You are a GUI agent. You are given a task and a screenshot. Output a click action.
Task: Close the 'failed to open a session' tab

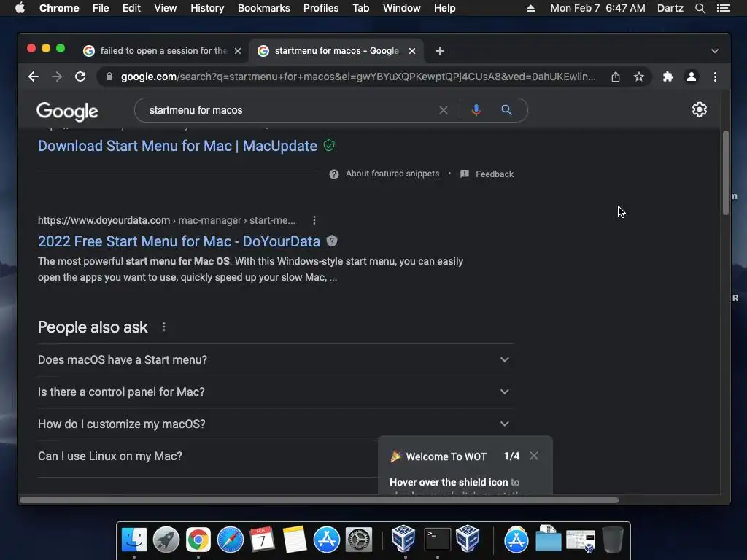point(238,51)
